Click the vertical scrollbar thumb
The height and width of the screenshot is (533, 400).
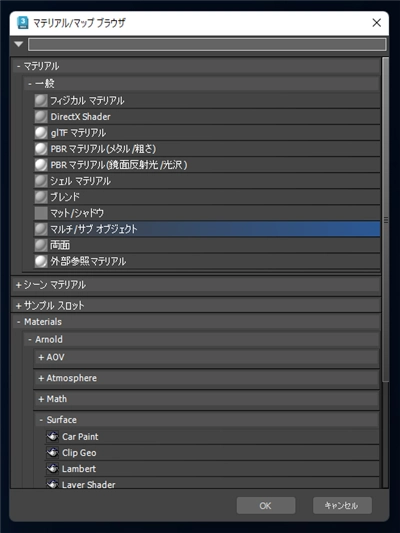(385, 220)
